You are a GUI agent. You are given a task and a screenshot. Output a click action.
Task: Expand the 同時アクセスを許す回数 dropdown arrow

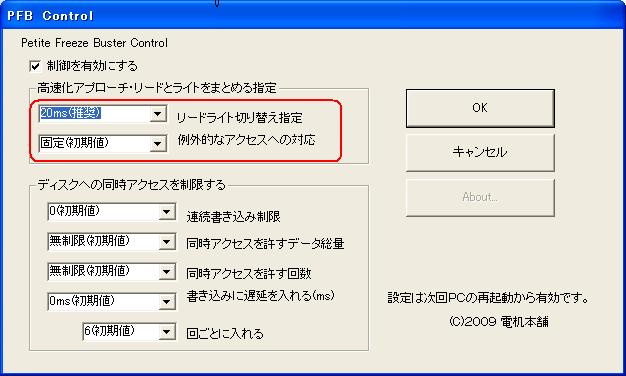click(x=166, y=272)
